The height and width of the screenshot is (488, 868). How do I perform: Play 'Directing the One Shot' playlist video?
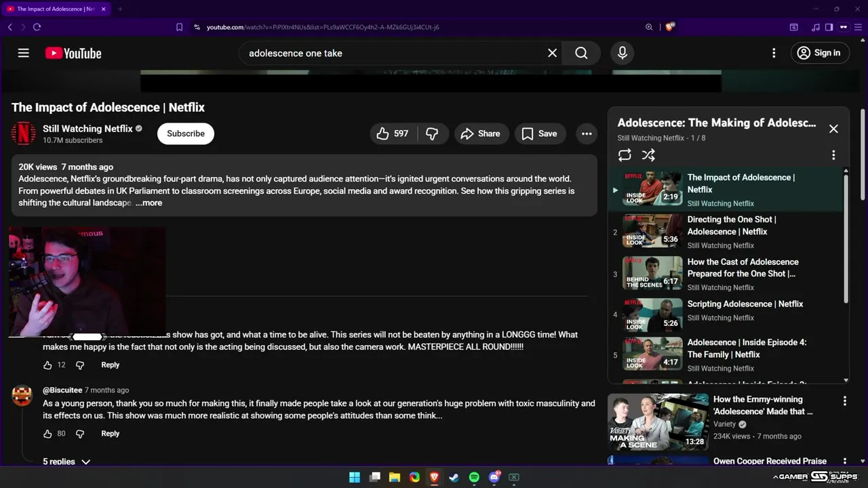tap(726, 232)
